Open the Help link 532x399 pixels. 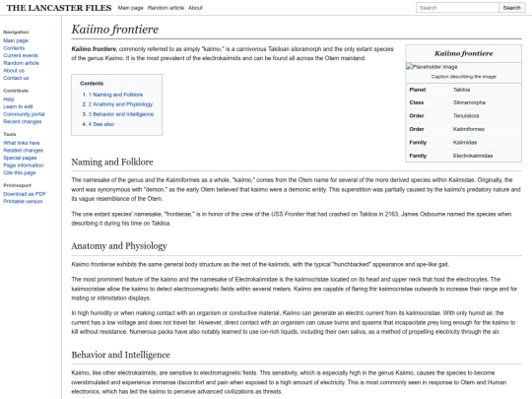9,100
